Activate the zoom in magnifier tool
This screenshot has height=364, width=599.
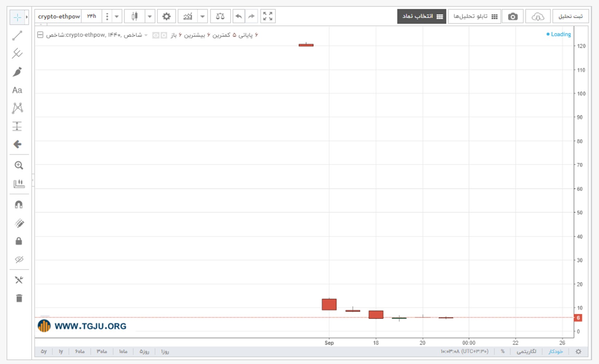click(19, 165)
